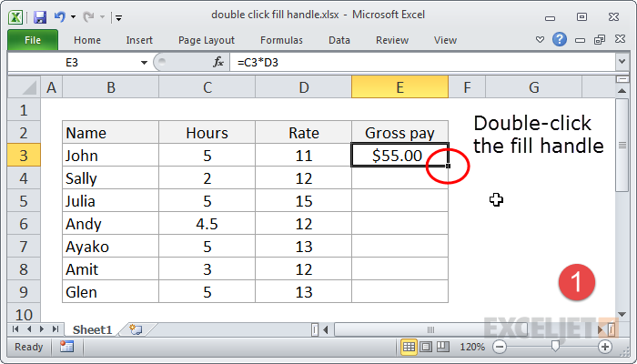Click the zoom slider handle
Image resolution: width=637 pixels, height=364 pixels.
pos(555,347)
